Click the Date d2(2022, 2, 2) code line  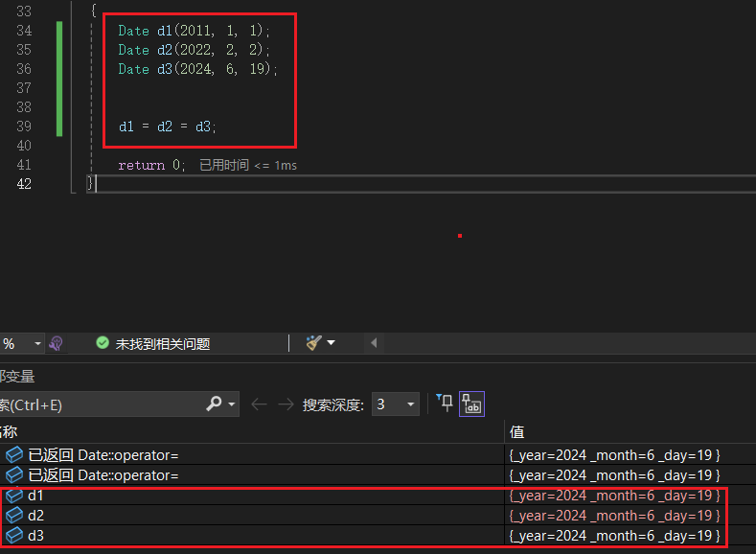tap(195, 50)
